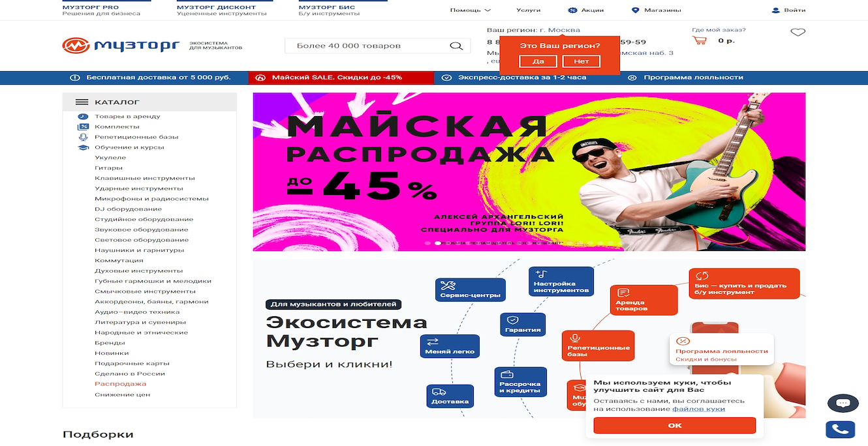This screenshot has width=868, height=446.
Task: Open the Программа лояльности white card
Action: click(721, 350)
